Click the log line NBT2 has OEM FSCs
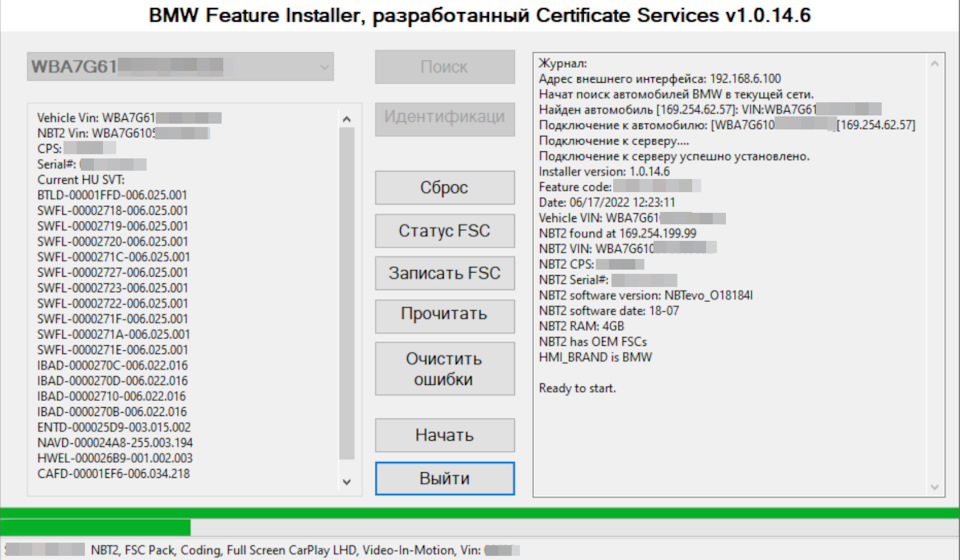The width and height of the screenshot is (960, 560). [593, 342]
